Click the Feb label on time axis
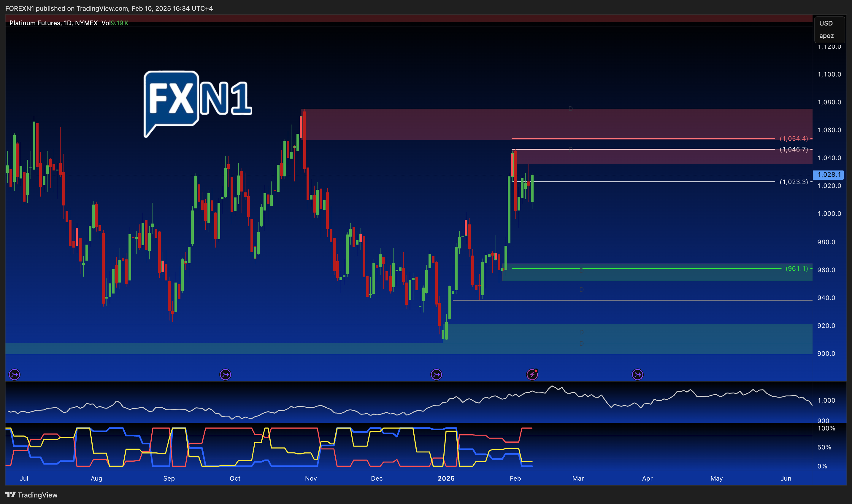Image resolution: width=852 pixels, height=504 pixels. [x=515, y=478]
